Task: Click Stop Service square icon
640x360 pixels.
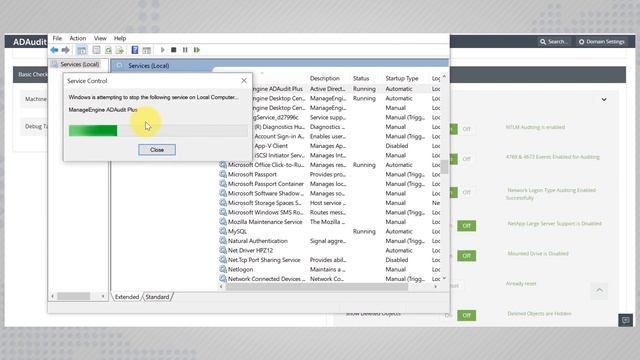Action: [173, 50]
